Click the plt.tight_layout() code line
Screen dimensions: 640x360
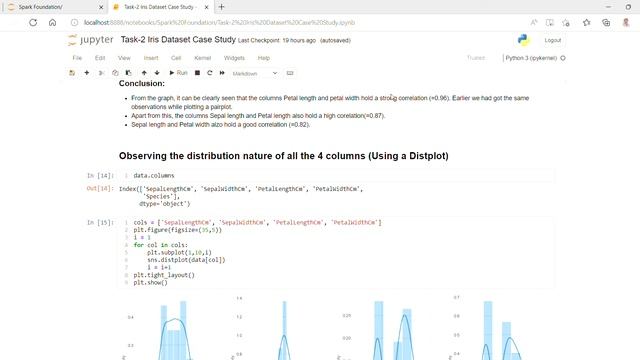pos(164,275)
